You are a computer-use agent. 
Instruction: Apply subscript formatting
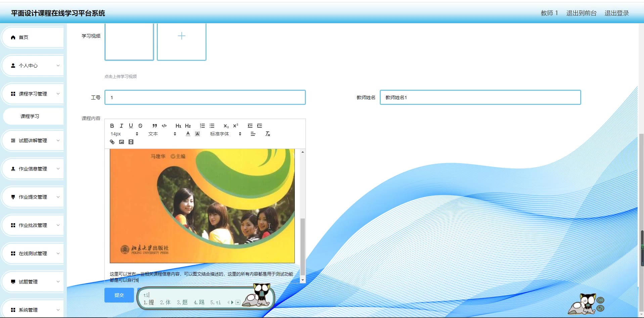(x=226, y=126)
